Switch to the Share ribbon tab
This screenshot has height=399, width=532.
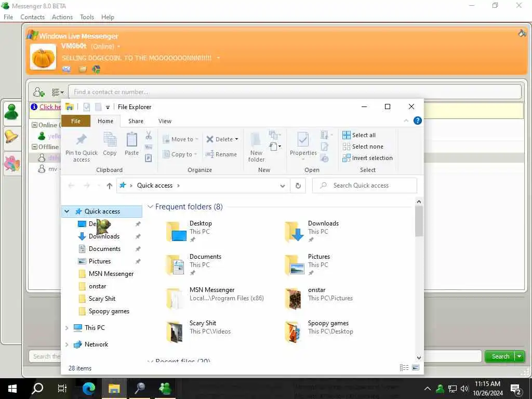pyautogui.click(x=136, y=121)
